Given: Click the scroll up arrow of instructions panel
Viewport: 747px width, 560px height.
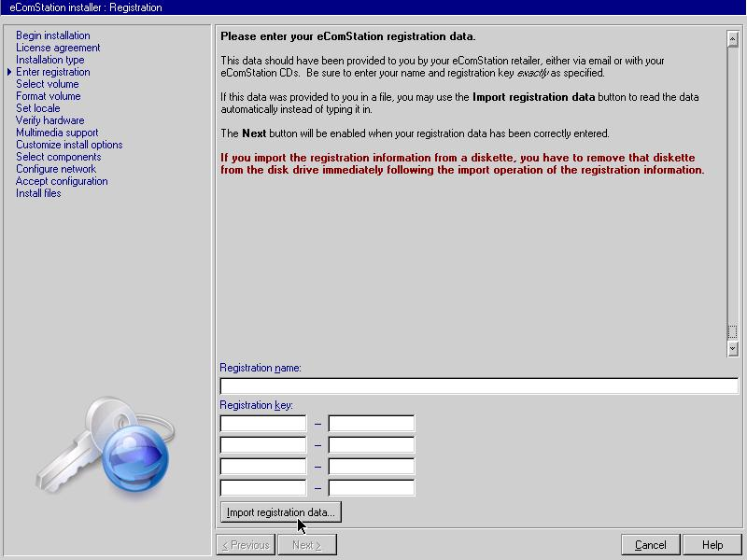Looking at the screenshot, I should (x=733, y=38).
